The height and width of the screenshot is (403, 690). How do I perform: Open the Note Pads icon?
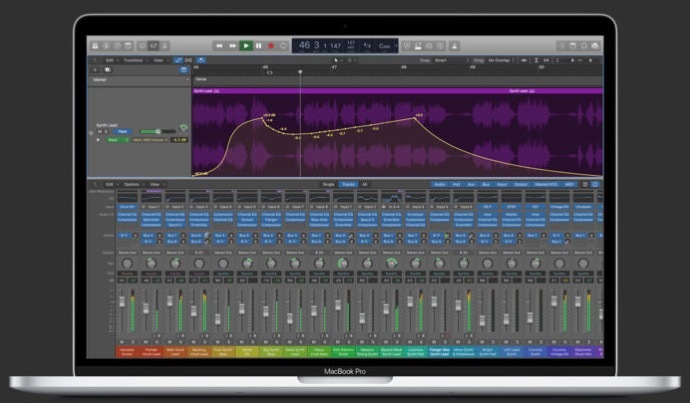coord(573,46)
